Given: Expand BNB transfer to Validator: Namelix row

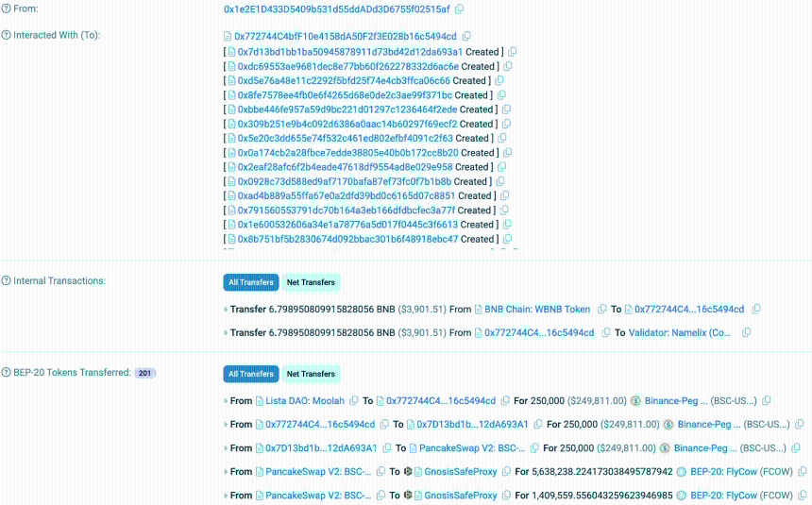Looking at the screenshot, I should (226, 333).
